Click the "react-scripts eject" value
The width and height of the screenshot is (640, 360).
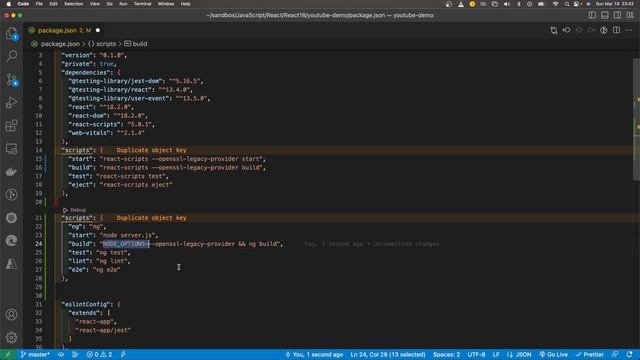(x=136, y=184)
